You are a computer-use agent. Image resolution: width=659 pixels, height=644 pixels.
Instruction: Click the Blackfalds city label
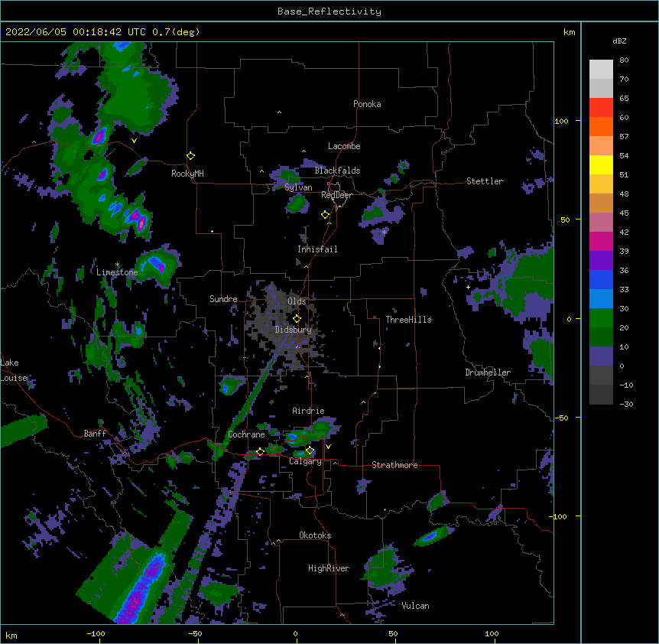click(337, 171)
